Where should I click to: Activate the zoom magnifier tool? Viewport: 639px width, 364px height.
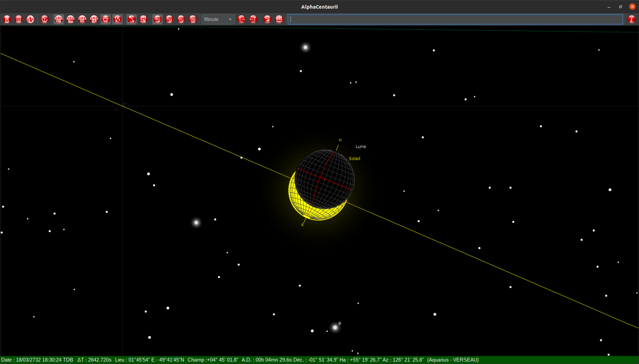(144, 19)
